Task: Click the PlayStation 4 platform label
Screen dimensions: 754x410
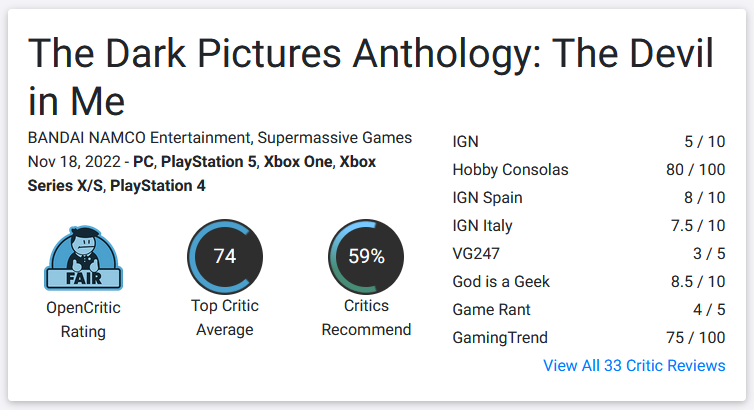Action: [158, 186]
